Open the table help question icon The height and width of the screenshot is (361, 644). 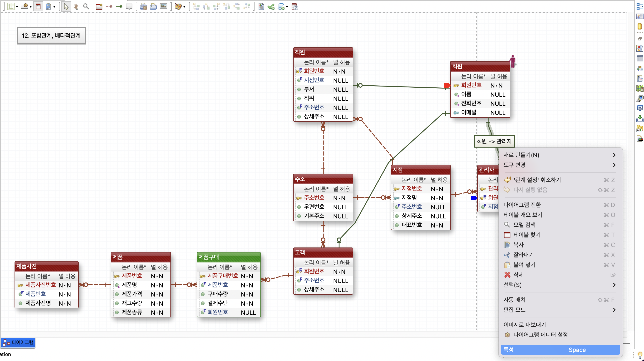coord(295,7)
